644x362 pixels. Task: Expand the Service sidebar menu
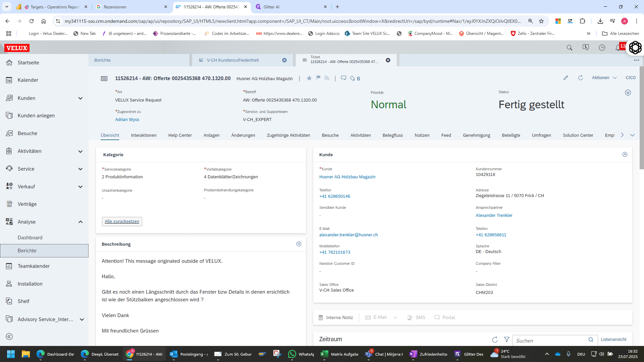[80, 169]
